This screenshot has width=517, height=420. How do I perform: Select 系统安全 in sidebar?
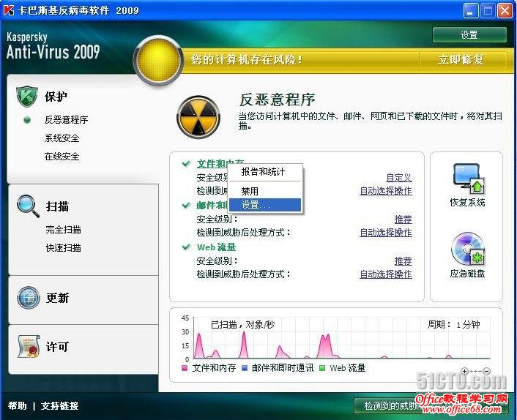coord(62,138)
